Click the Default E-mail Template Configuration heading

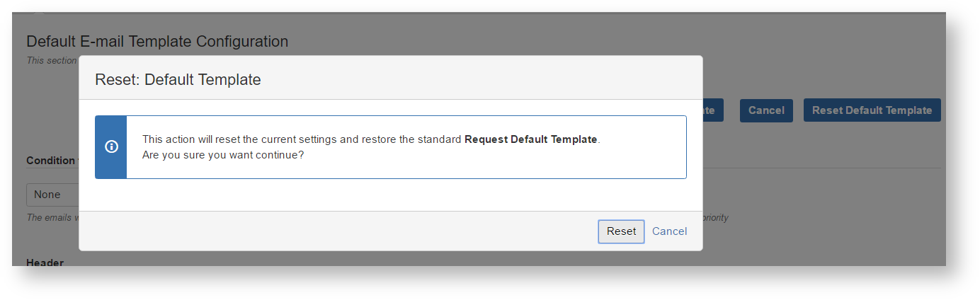(x=157, y=42)
